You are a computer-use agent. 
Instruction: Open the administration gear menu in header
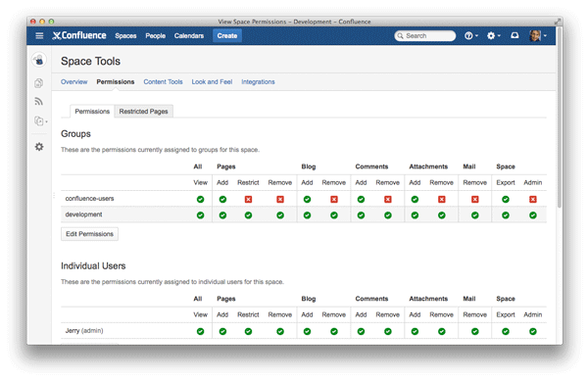coord(494,35)
